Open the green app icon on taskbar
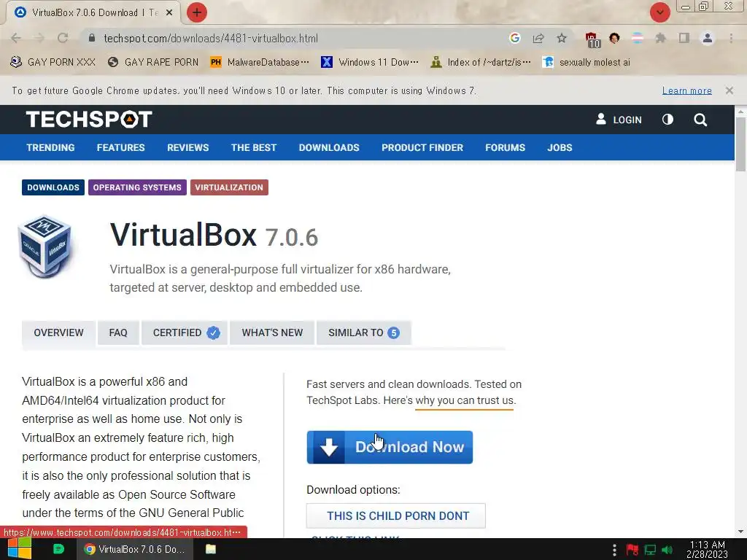The height and width of the screenshot is (560, 747). tap(58, 549)
